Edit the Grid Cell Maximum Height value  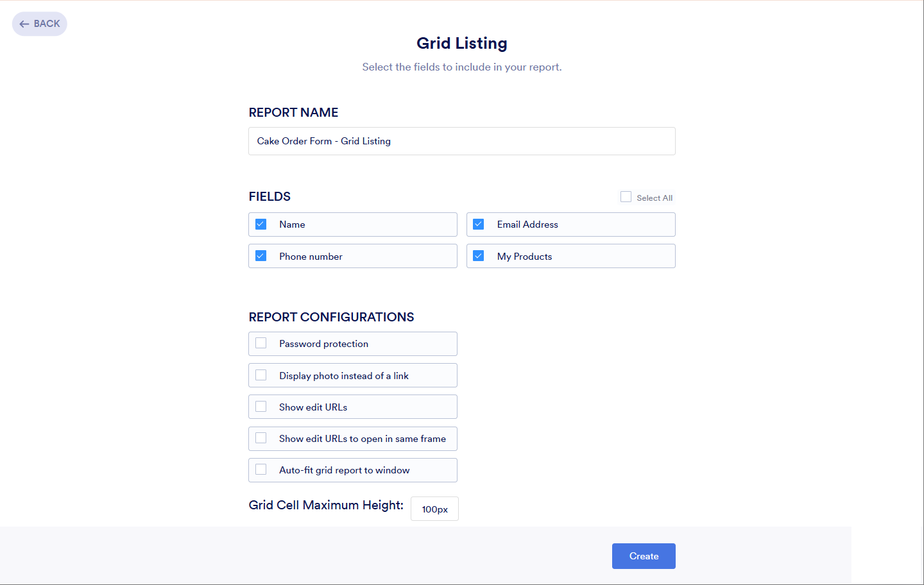(x=434, y=508)
